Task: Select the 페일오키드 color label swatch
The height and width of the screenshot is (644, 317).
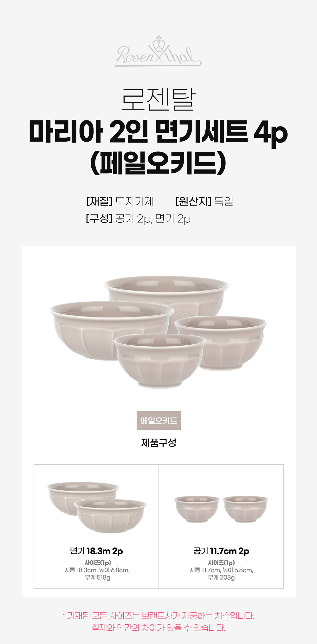Action: 158,420
